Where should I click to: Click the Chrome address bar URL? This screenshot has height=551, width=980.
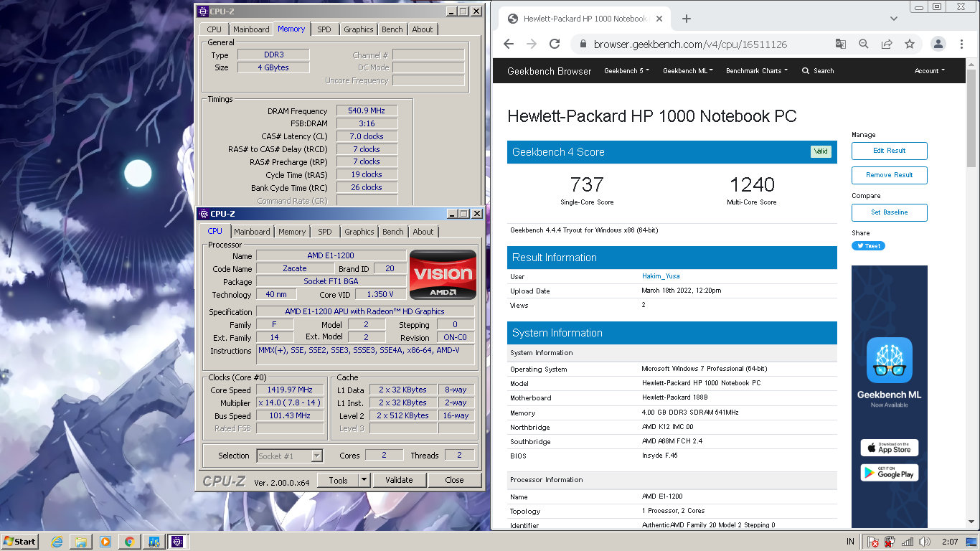pyautogui.click(x=690, y=44)
